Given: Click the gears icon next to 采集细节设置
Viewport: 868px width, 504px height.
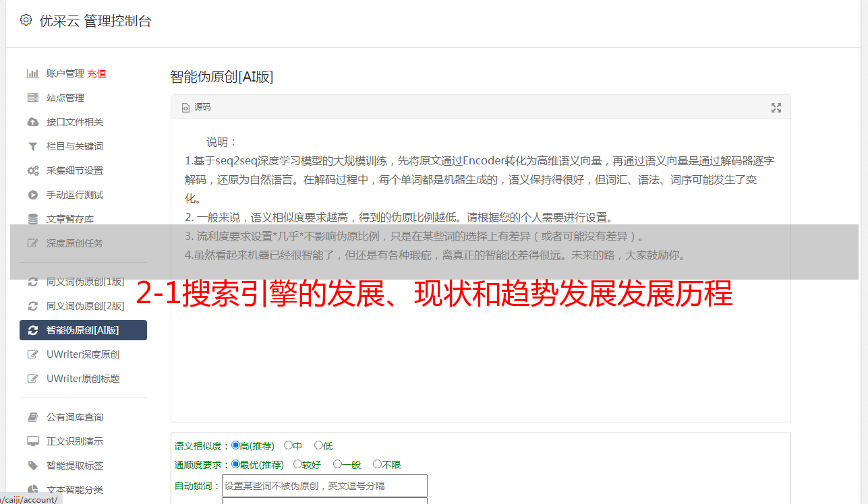Looking at the screenshot, I should tap(32, 170).
